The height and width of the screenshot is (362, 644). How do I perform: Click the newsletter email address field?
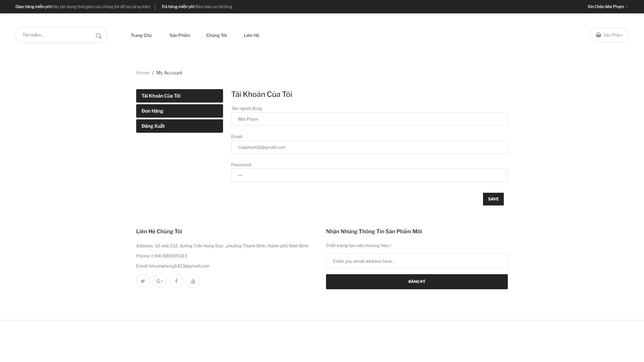point(417,261)
